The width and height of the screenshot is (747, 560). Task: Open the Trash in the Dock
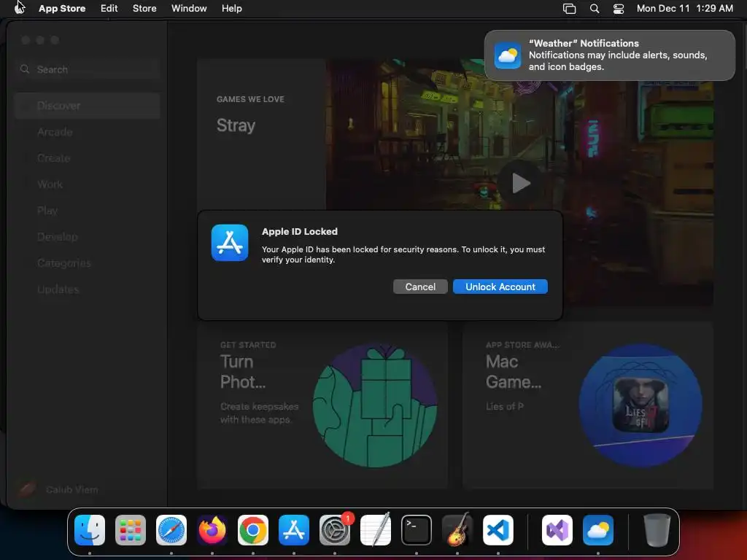click(657, 530)
